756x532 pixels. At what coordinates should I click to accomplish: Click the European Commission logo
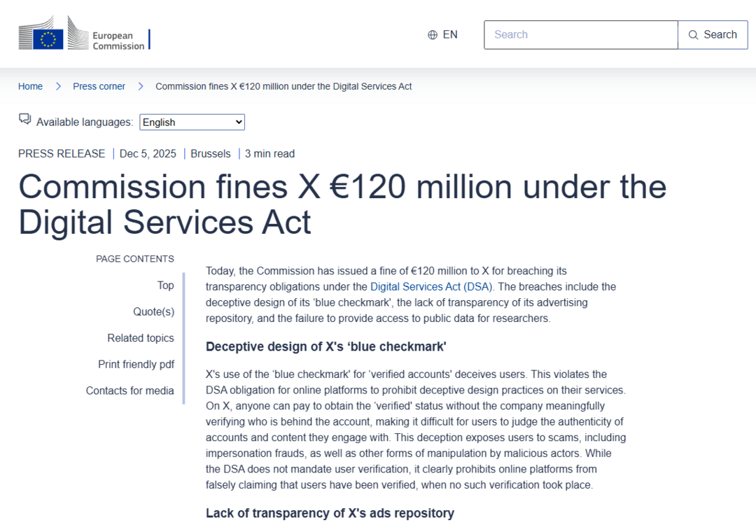84,35
